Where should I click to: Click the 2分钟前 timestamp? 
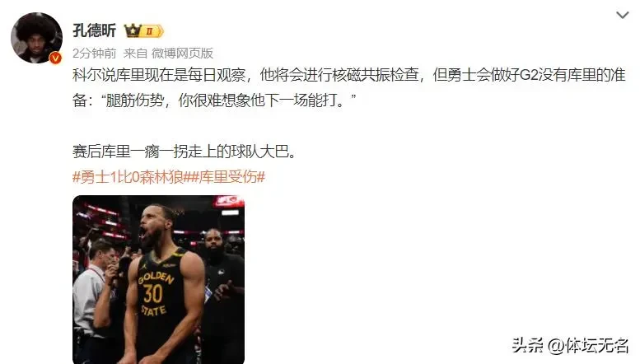[94, 53]
